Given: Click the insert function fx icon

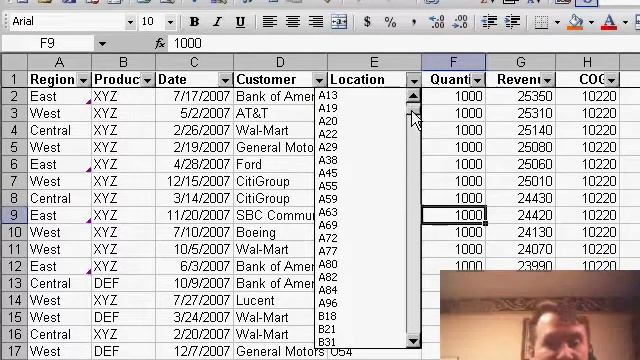Looking at the screenshot, I should point(160,43).
